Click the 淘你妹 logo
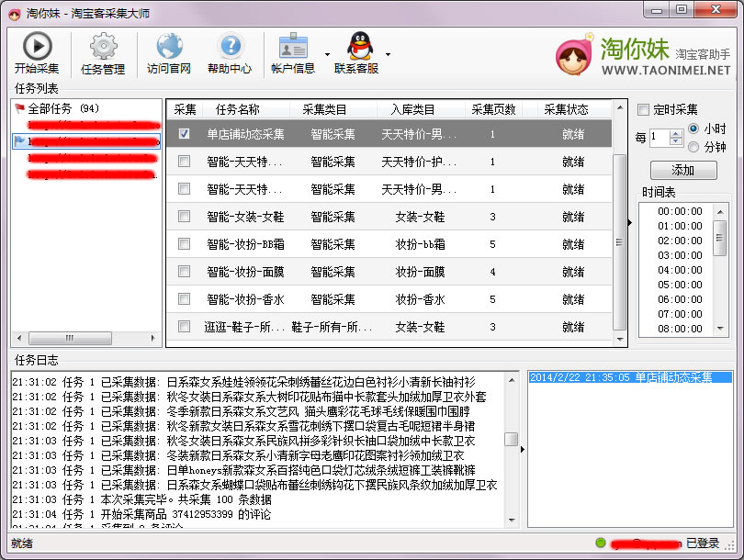The image size is (744, 560). click(574, 53)
